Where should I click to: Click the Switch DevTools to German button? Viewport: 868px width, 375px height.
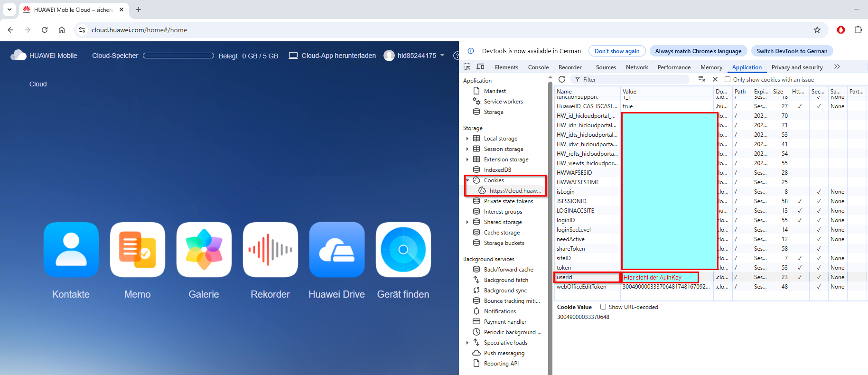[792, 51]
